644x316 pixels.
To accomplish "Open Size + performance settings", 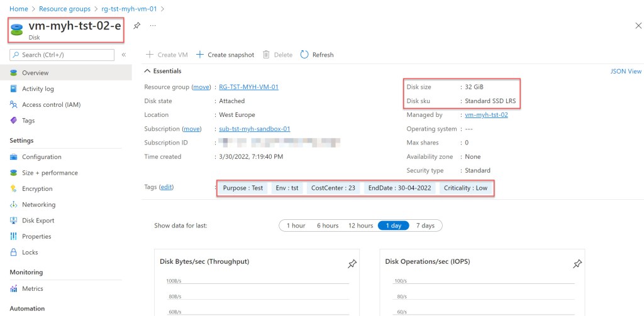I will (50, 173).
